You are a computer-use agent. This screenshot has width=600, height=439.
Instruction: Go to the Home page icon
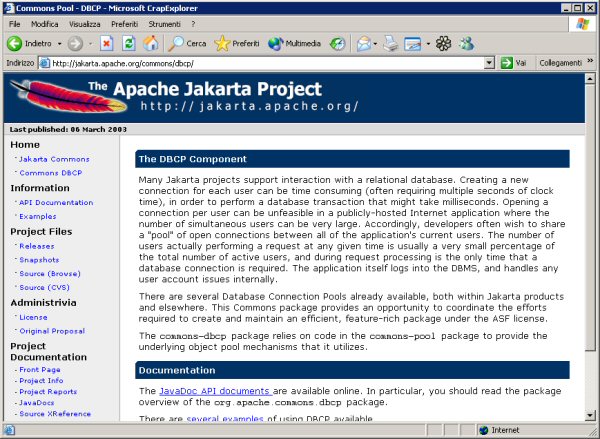[151, 43]
